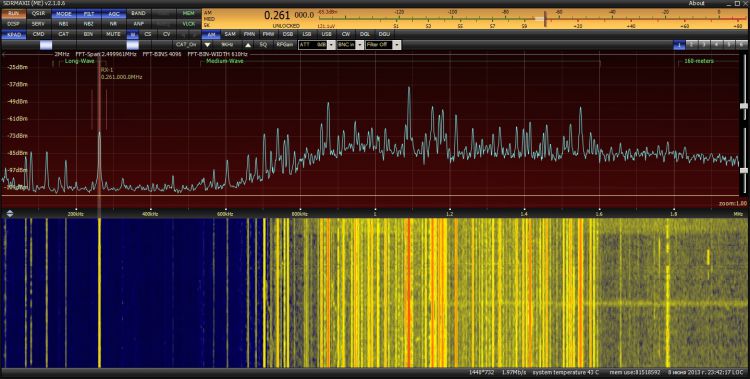Click the up-down arrows icon above waterfall
750x379 pixels.
(x=10, y=214)
